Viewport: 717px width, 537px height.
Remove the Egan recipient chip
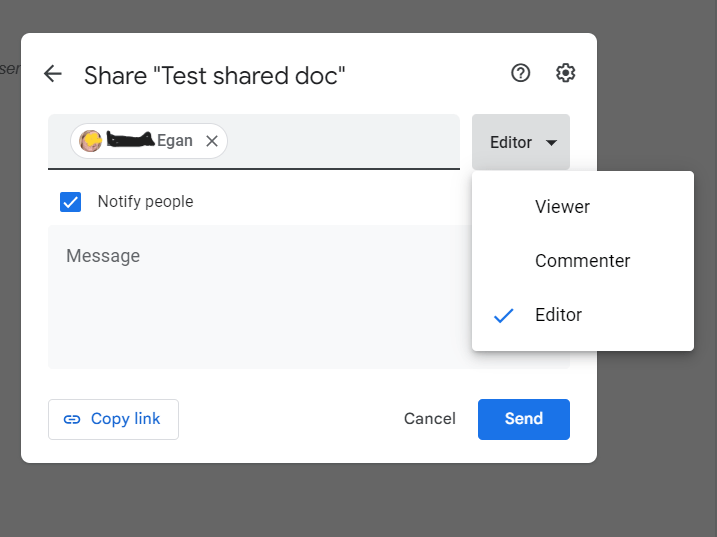212,141
